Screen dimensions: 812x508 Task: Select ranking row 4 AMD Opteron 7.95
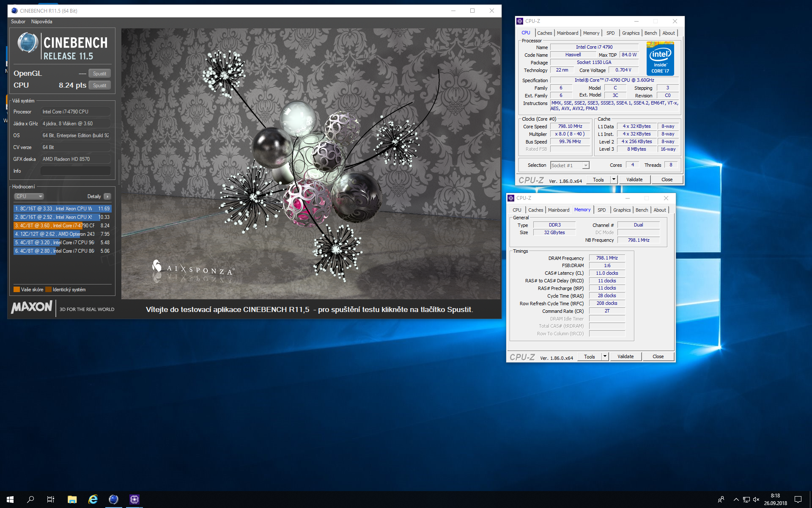(x=63, y=234)
